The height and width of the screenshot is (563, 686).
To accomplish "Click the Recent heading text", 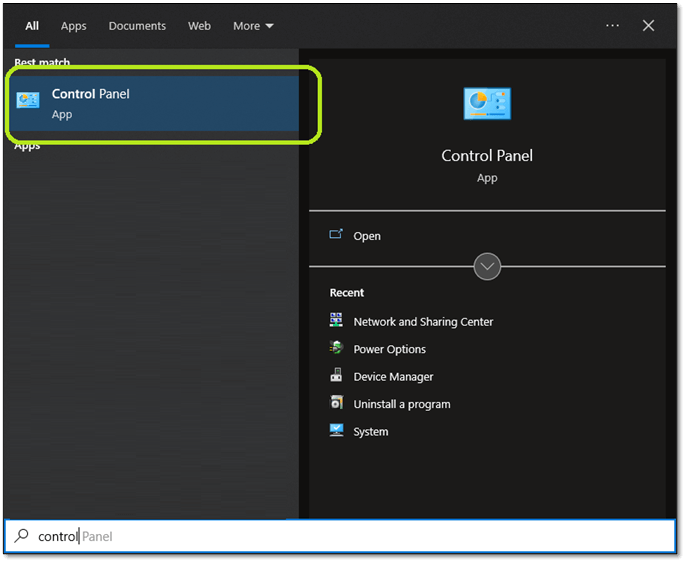I will (346, 293).
